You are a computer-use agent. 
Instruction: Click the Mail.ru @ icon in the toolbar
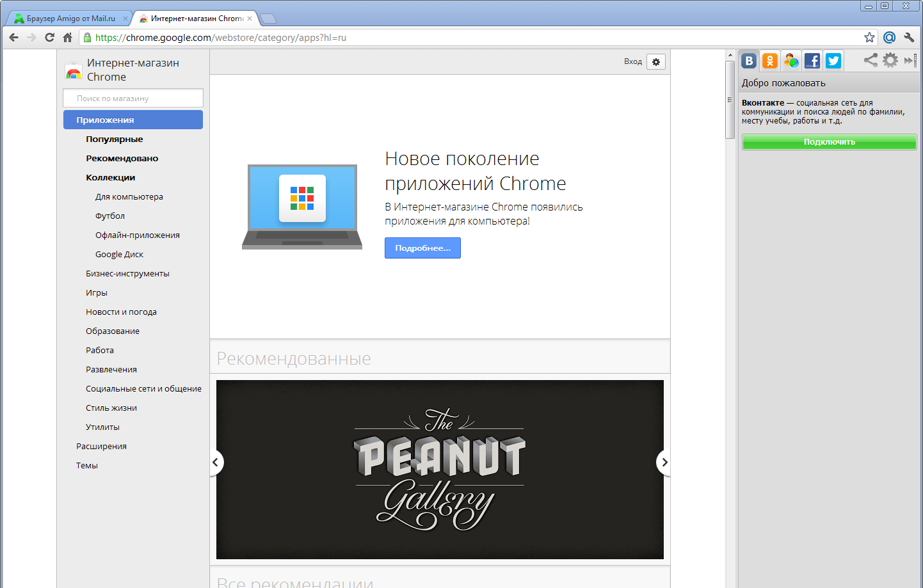889,38
